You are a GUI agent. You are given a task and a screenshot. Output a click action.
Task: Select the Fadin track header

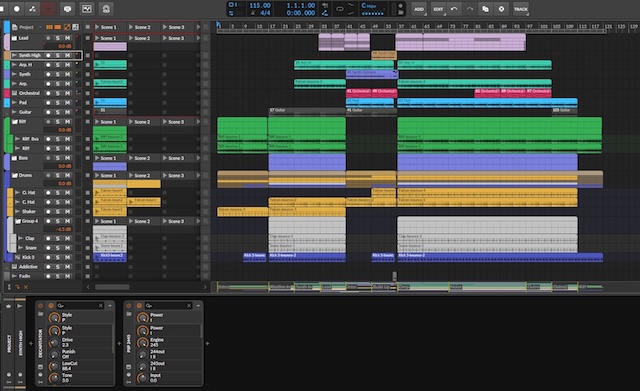point(24,276)
